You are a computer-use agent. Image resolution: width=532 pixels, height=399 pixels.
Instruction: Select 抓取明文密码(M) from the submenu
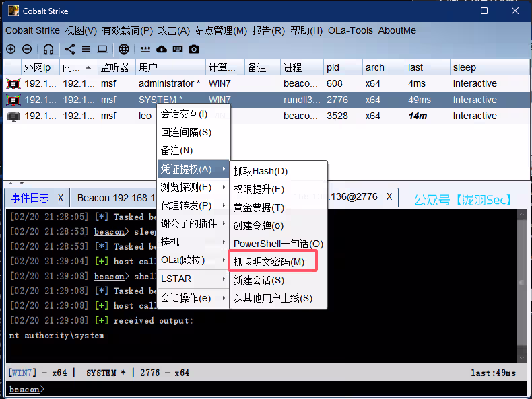[269, 262]
